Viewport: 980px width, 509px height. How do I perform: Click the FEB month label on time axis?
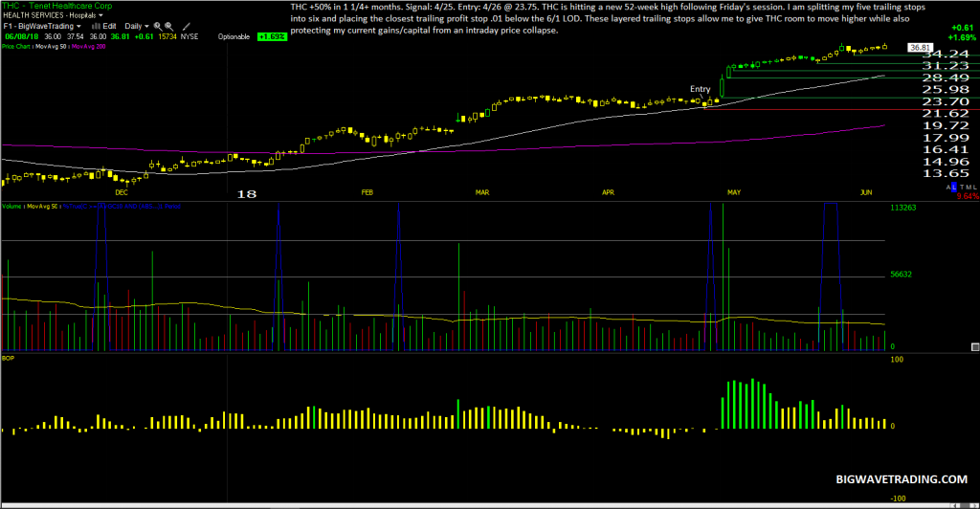pos(367,192)
